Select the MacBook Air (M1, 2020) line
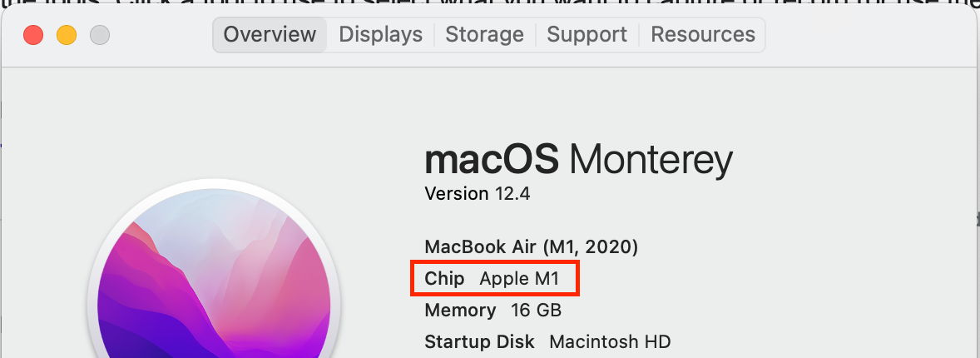 pos(532,247)
